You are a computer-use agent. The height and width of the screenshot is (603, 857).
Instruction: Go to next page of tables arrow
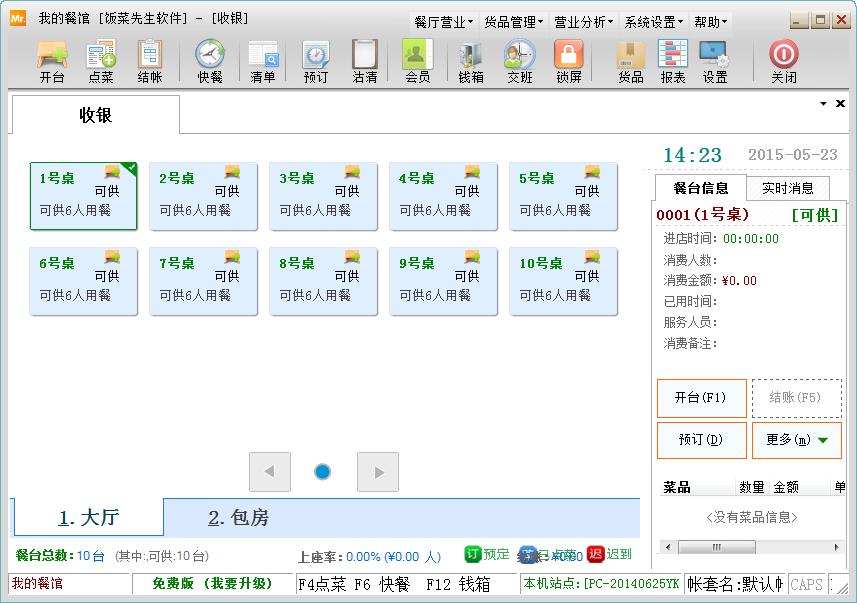click(x=378, y=472)
